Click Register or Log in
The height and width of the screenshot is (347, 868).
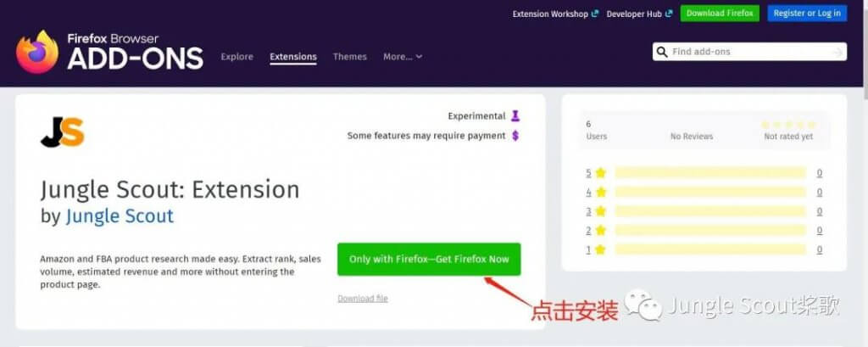coord(807,14)
